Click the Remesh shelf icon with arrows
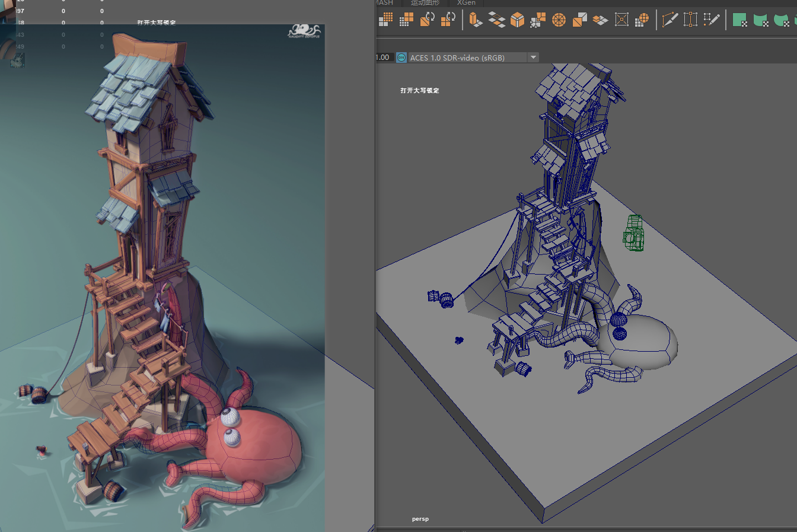The image size is (797, 532). 427,20
